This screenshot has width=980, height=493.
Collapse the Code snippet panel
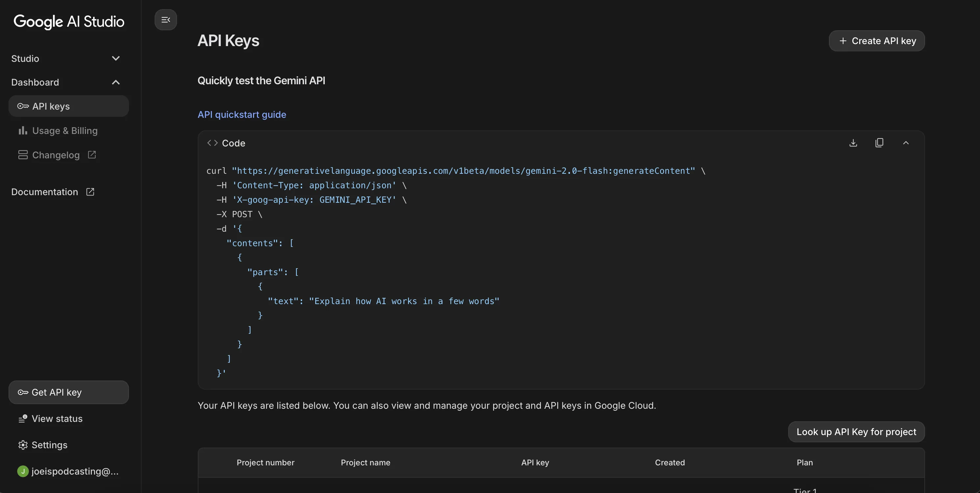pyautogui.click(x=907, y=143)
